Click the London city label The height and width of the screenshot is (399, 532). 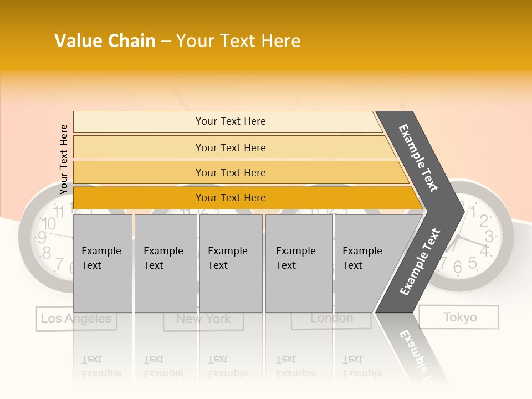pos(331,318)
